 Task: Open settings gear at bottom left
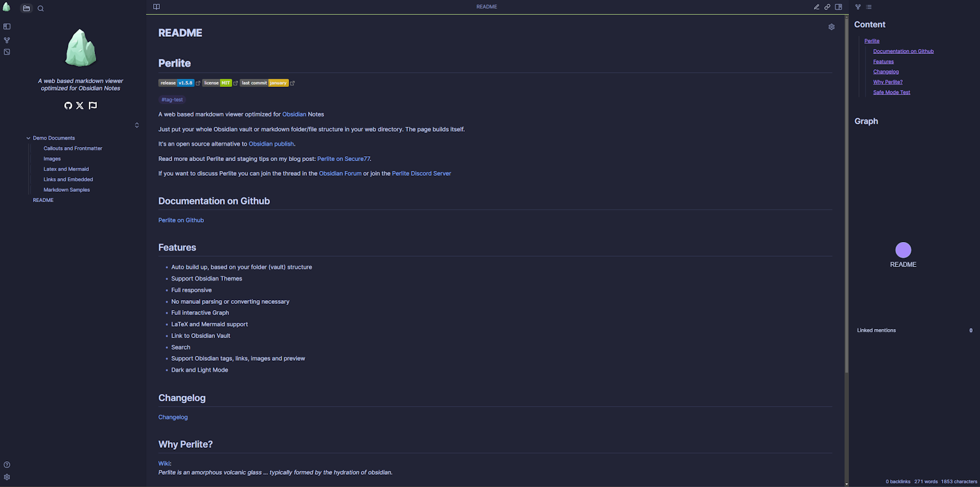(x=7, y=477)
